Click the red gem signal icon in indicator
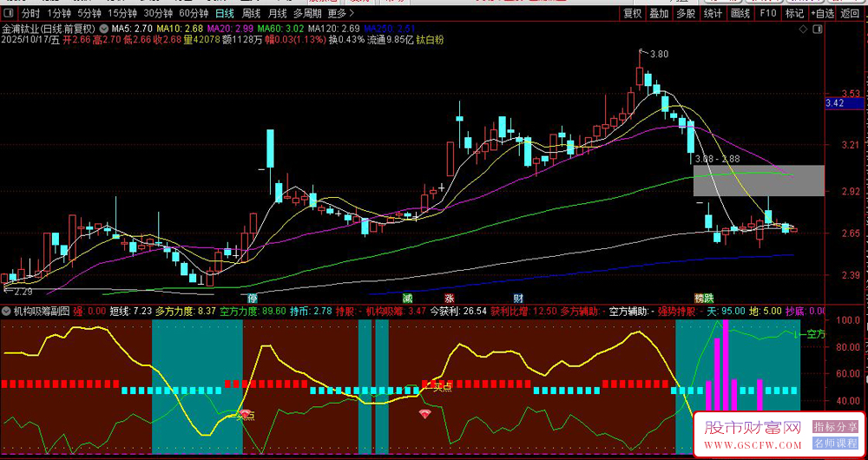 [x=424, y=414]
